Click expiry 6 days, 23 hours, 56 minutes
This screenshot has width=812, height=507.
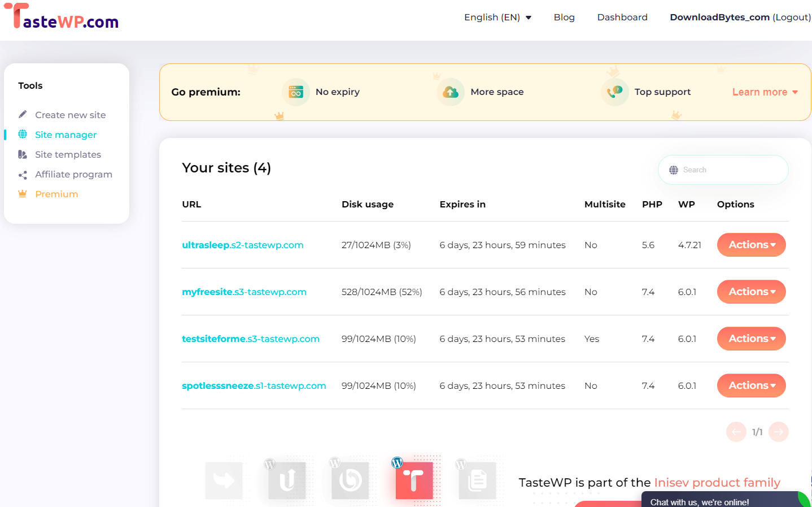(x=503, y=292)
